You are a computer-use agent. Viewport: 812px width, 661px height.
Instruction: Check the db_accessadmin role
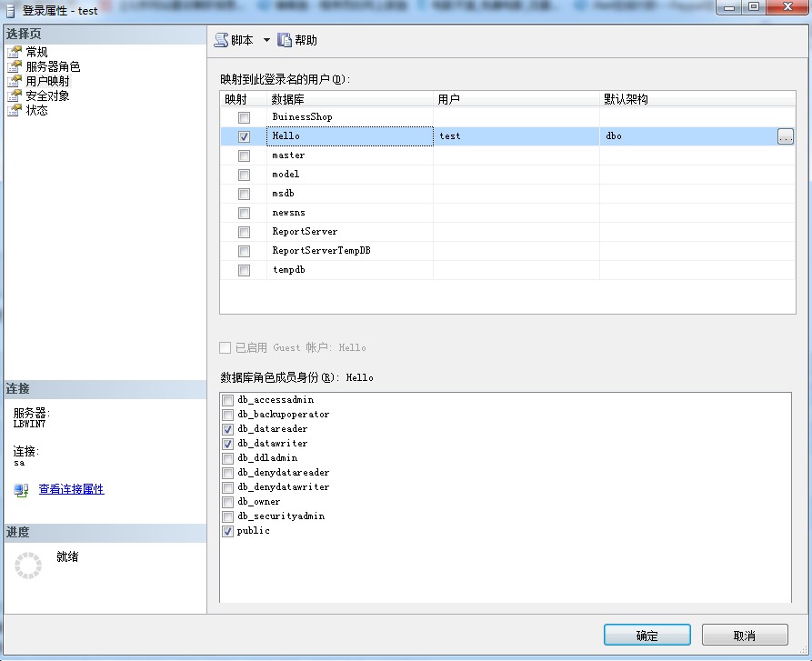227,400
